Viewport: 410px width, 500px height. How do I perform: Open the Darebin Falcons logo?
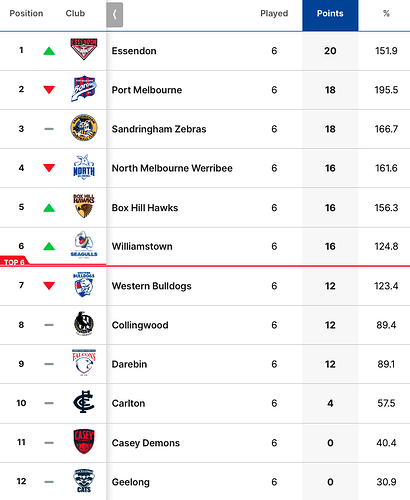[x=84, y=362]
